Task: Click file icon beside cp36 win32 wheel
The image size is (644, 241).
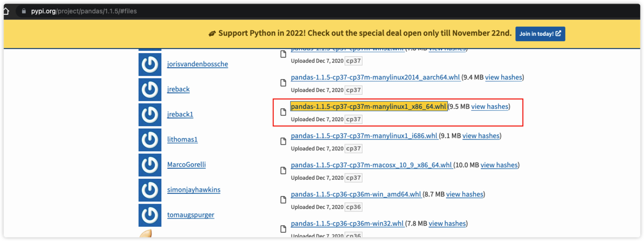Action: click(283, 229)
